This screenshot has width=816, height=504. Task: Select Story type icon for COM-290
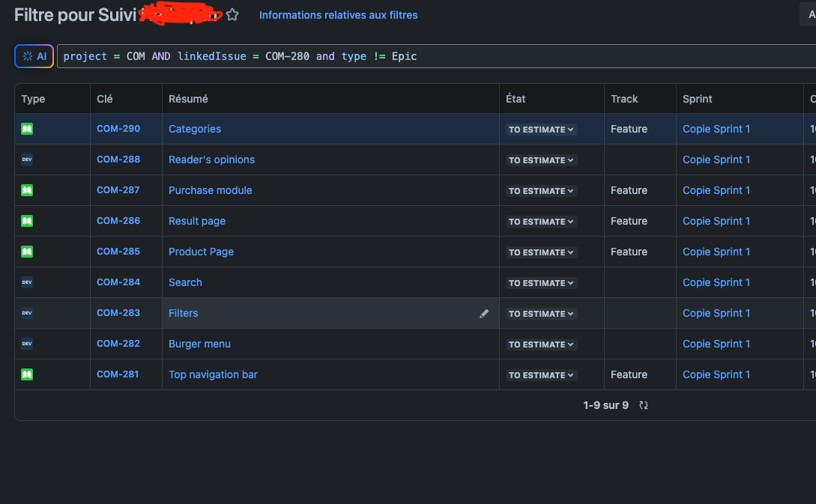(27, 129)
